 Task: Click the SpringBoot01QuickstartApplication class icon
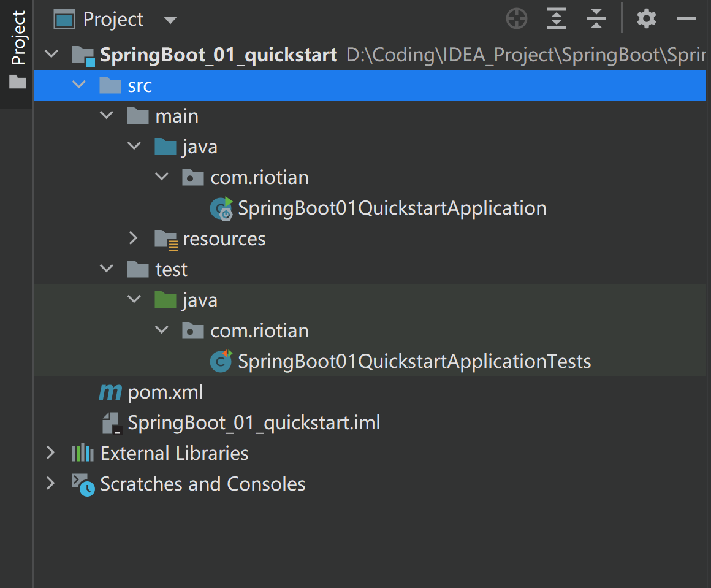[x=221, y=209]
